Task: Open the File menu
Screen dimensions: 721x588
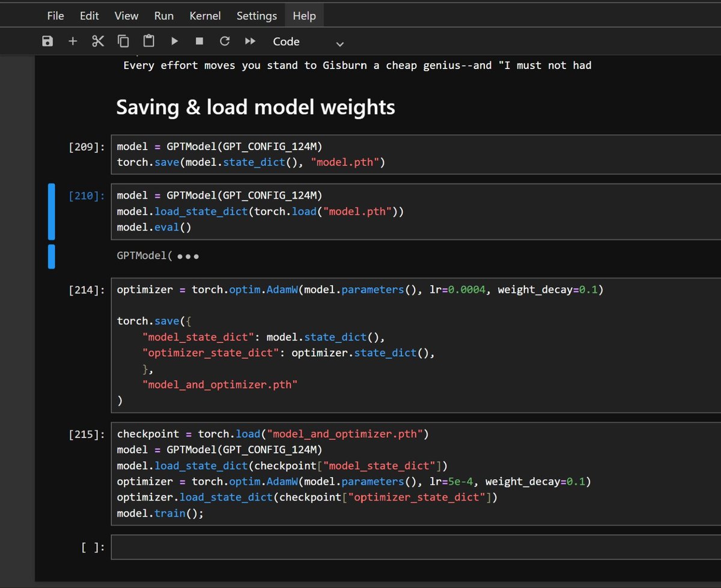Action: point(56,16)
